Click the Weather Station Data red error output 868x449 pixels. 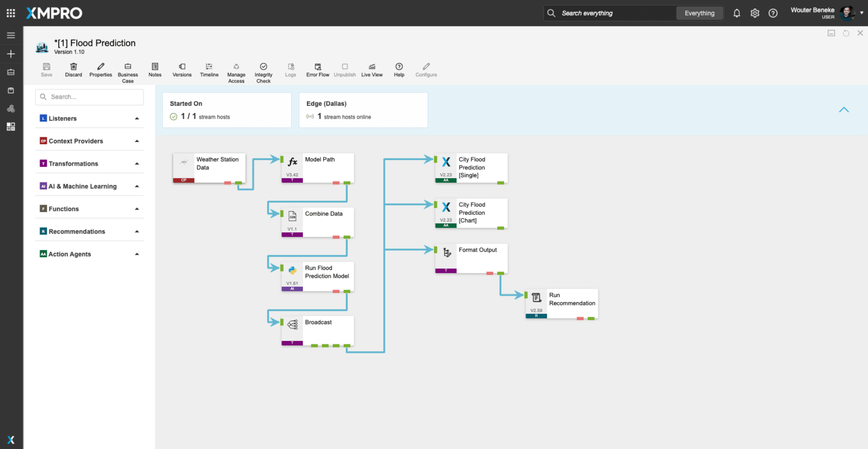tap(227, 183)
